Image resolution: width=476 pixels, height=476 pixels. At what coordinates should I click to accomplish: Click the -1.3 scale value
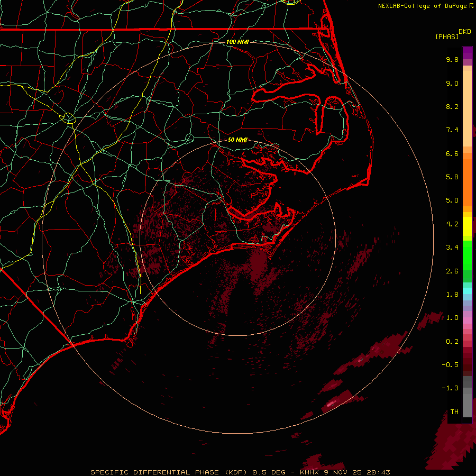coord(450,388)
